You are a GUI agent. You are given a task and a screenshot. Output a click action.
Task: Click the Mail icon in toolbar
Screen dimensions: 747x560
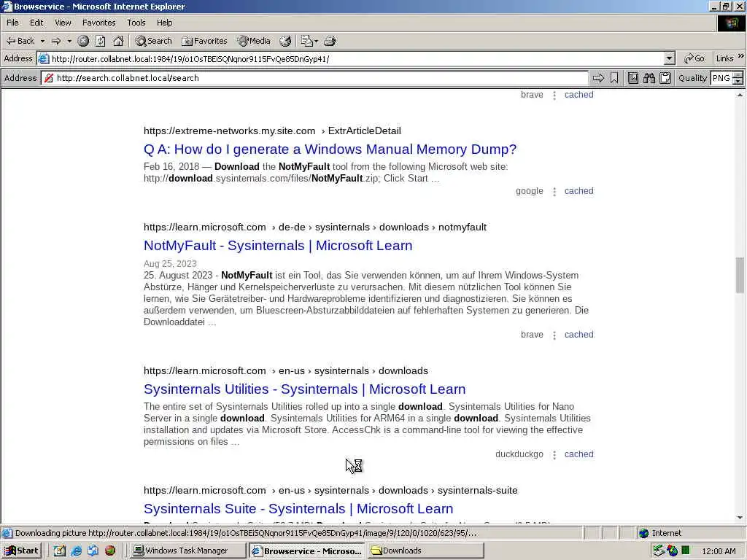tap(306, 41)
